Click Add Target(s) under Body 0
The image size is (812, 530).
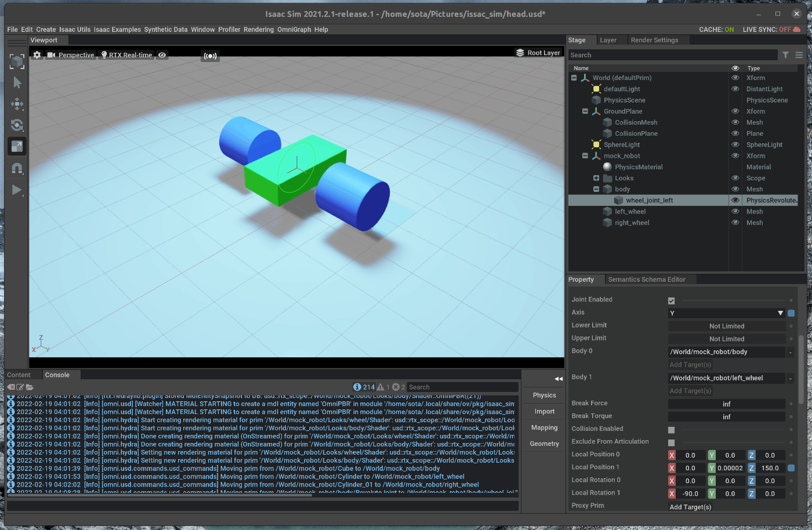coord(690,365)
